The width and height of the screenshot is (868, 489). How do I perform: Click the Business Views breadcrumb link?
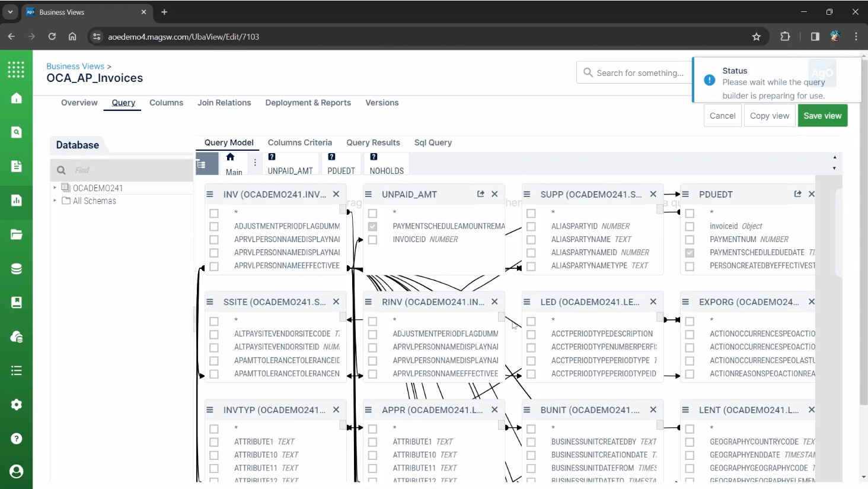coord(75,66)
